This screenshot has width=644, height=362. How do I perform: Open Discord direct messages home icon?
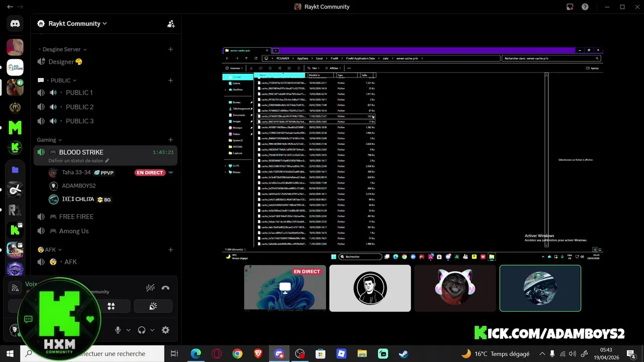(15, 24)
